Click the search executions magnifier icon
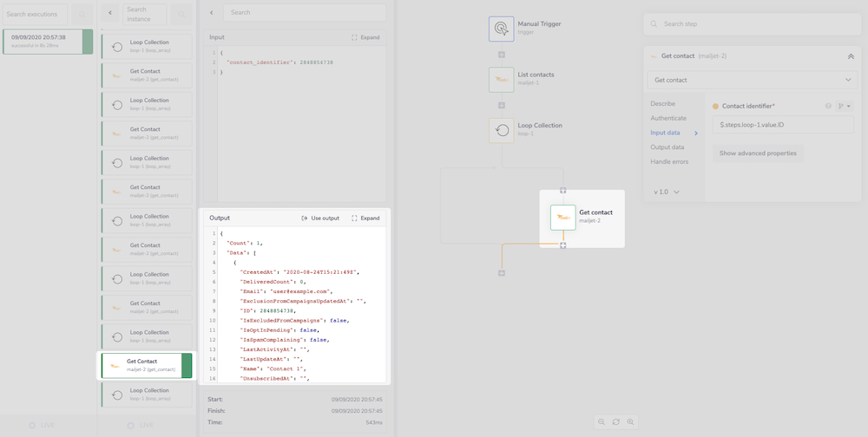Screen dimensions: 868x437 (x=82, y=15)
